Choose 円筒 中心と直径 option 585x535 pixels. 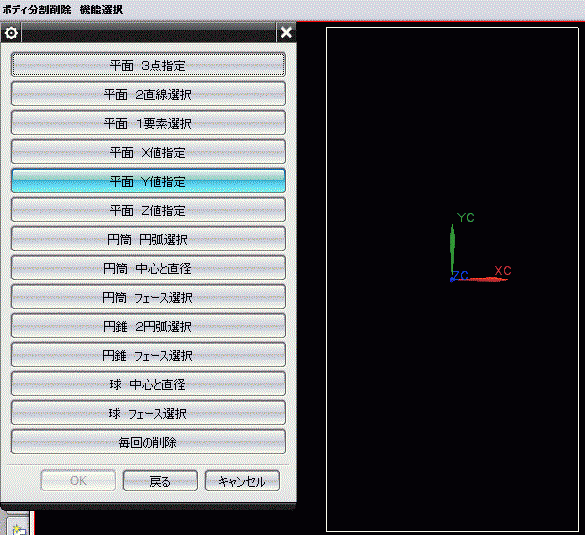pos(148,268)
